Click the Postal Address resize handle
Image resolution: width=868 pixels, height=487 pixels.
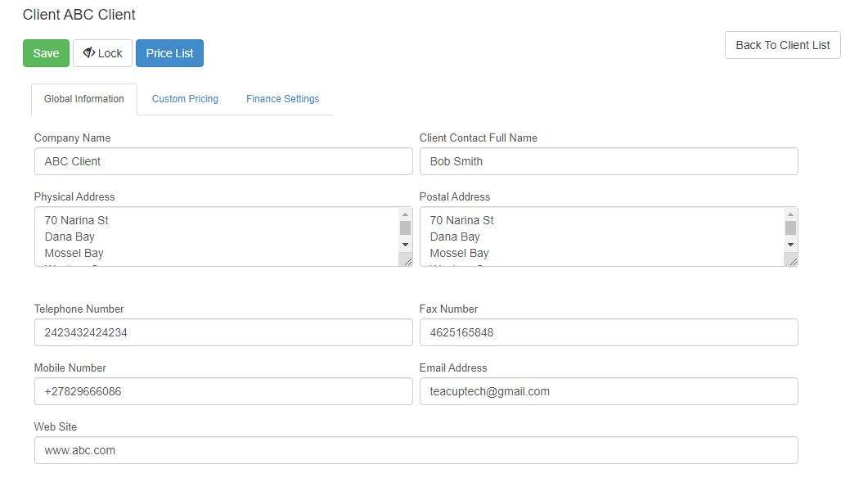tap(790, 260)
